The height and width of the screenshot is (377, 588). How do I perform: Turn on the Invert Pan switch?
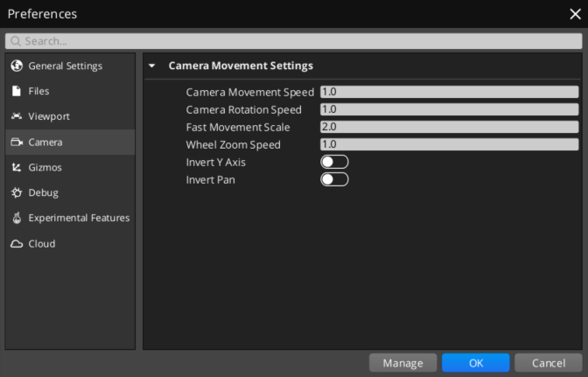click(334, 179)
